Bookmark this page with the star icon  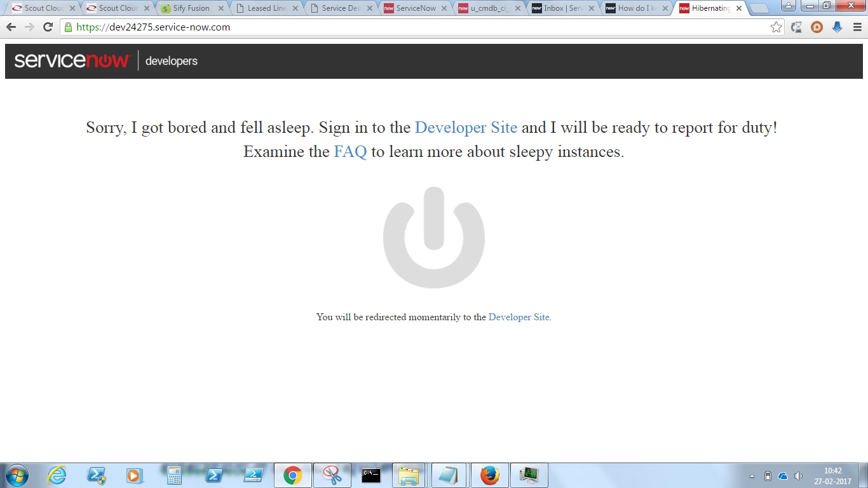click(776, 27)
